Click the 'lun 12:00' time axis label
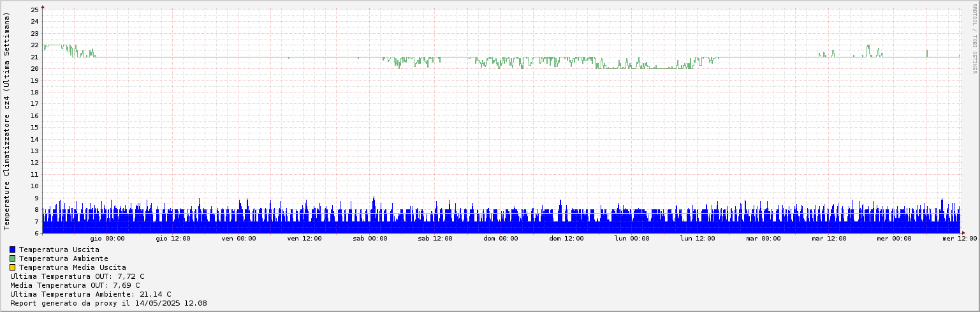Viewport: 980px width, 312px height. [x=698, y=239]
